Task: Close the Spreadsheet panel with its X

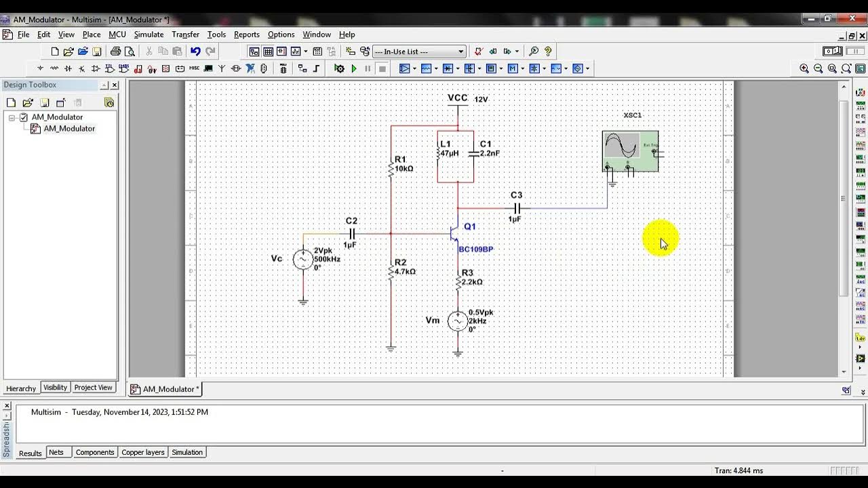Action: coord(7,407)
